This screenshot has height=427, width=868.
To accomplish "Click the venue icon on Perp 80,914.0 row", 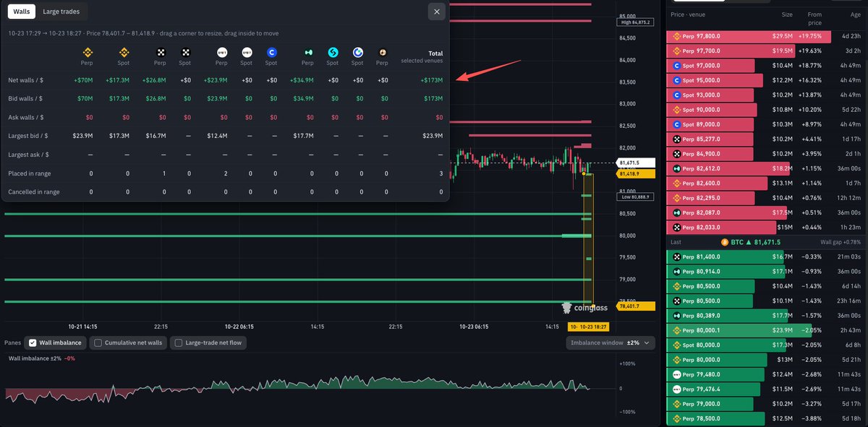I will click(678, 272).
